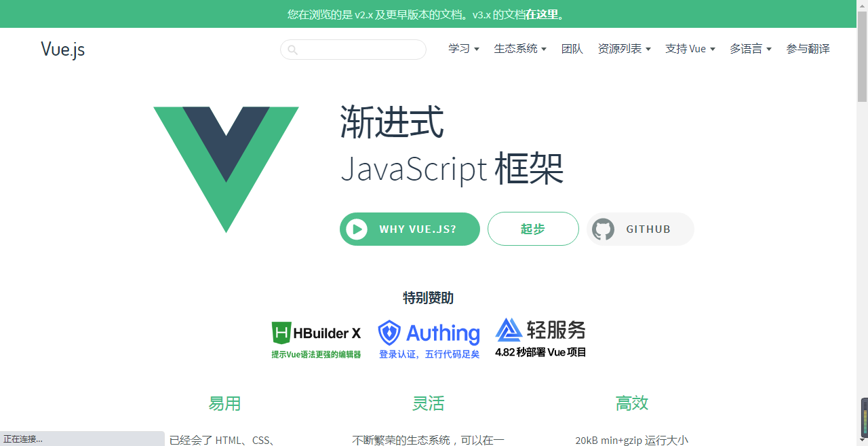Expand the 学习 dropdown menu
Screen dimensions: 868x446
pos(464,49)
